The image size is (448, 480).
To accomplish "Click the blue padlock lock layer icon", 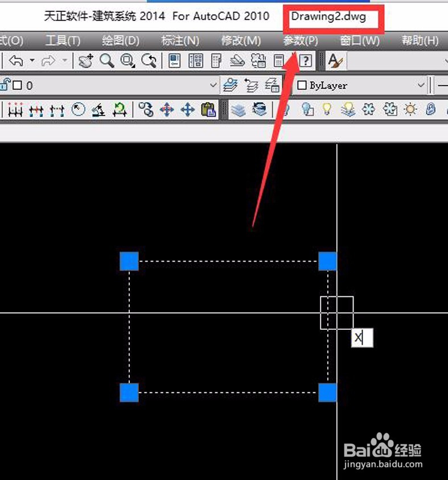I will tap(430, 110).
